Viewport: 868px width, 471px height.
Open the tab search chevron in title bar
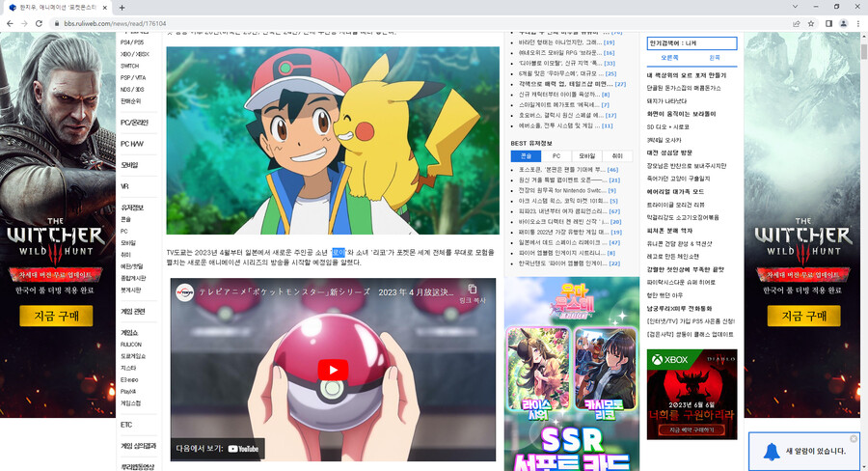pos(795,7)
